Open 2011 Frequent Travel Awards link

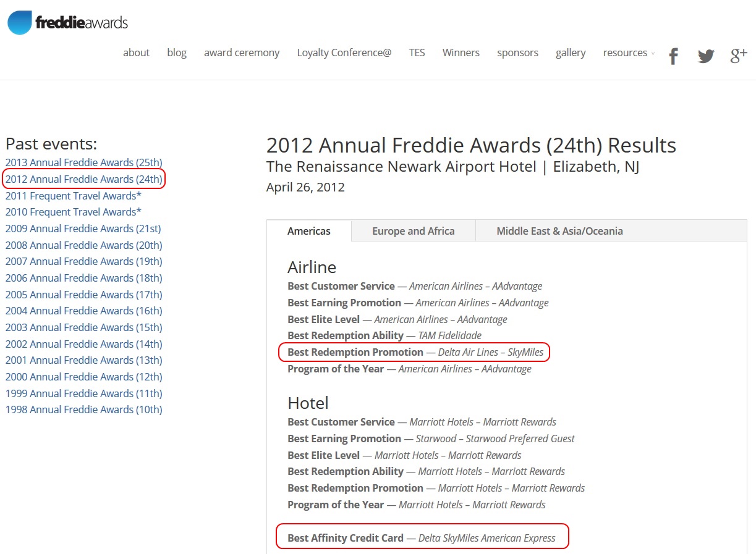[x=73, y=196]
